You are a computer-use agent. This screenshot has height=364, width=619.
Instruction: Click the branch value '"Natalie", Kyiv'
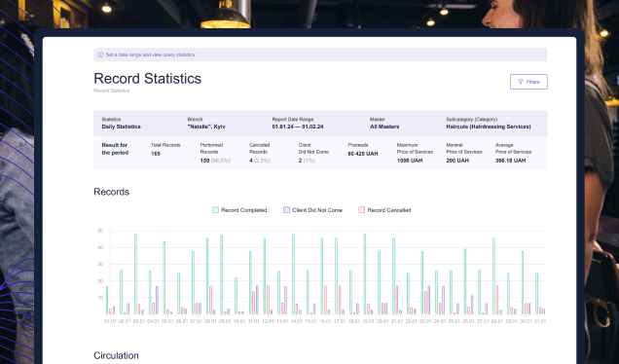206,127
